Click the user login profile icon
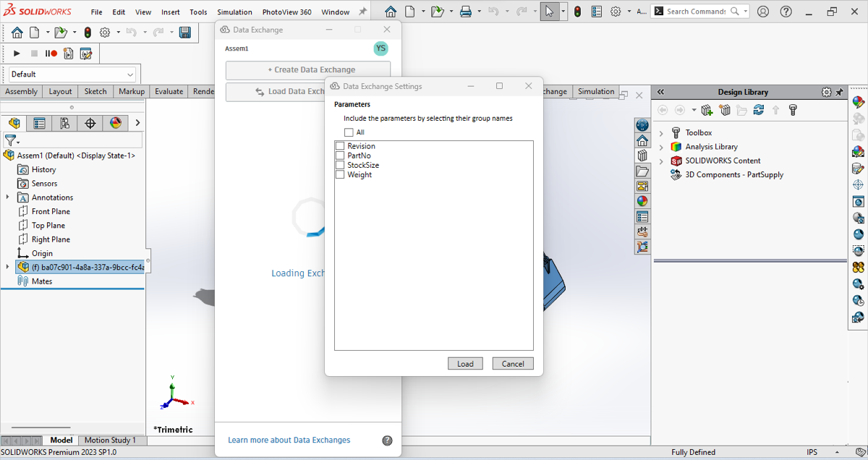 point(763,12)
